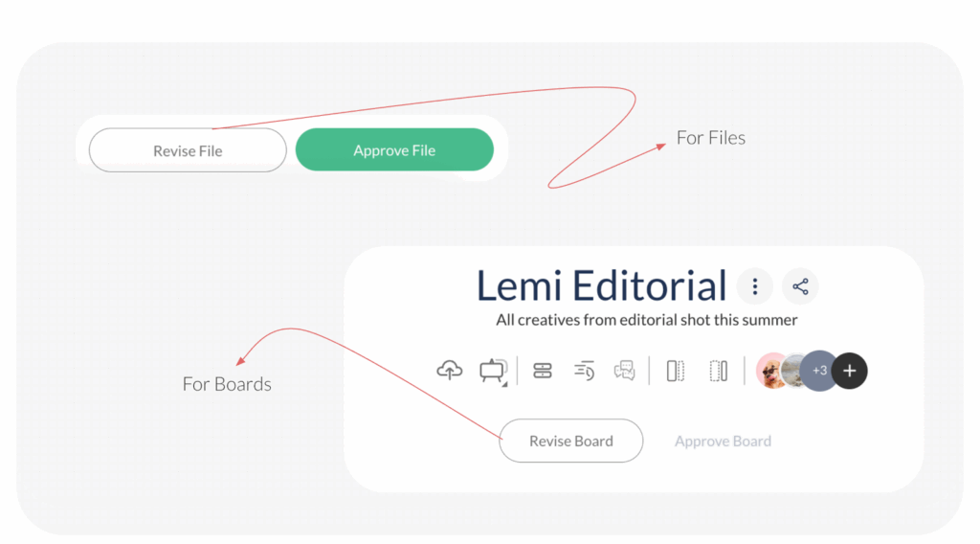Click the share icon beside the title

pos(800,286)
